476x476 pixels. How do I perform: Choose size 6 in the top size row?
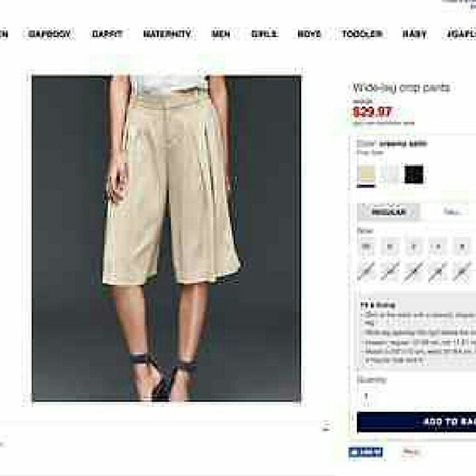pos(462,246)
